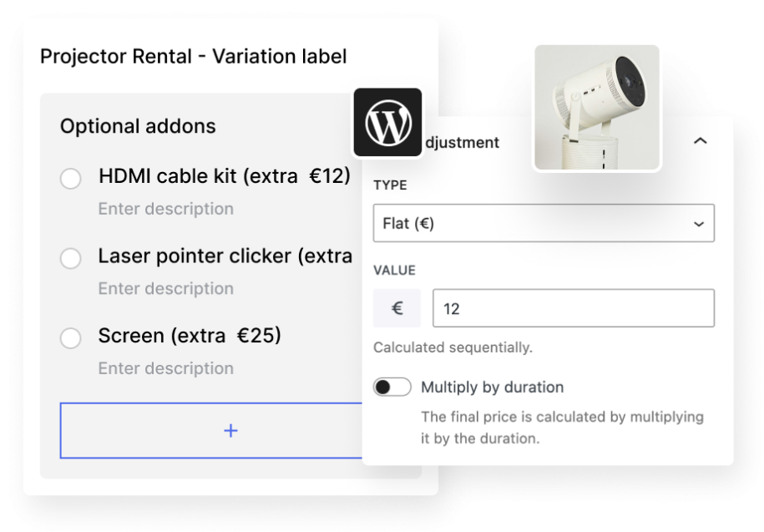The image size is (764, 532).
Task: Collapse the adjustment panel with the chevron
Action: click(700, 141)
